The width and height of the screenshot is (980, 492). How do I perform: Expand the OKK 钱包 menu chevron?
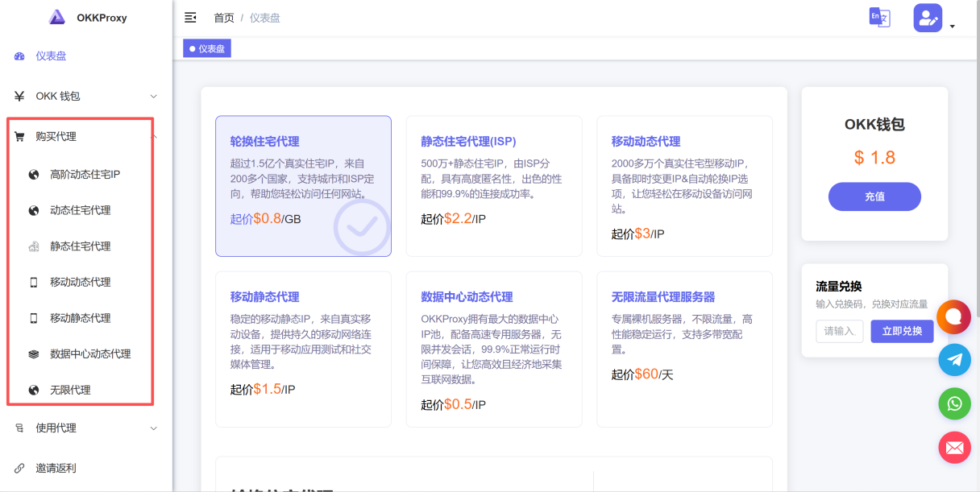click(154, 97)
